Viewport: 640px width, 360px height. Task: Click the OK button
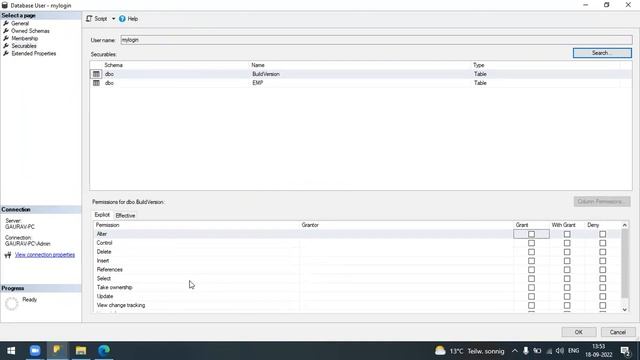578,332
